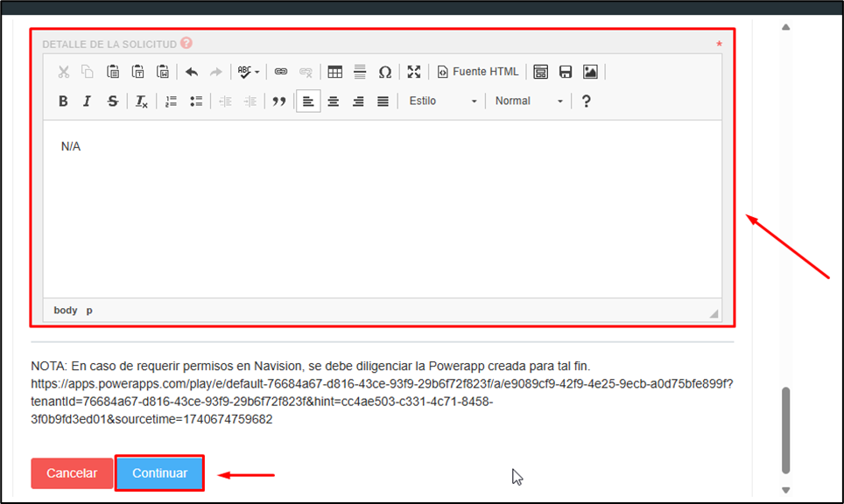Image resolution: width=844 pixels, height=504 pixels.
Task: Insert a hyperlink with the link icon
Action: 281,72
